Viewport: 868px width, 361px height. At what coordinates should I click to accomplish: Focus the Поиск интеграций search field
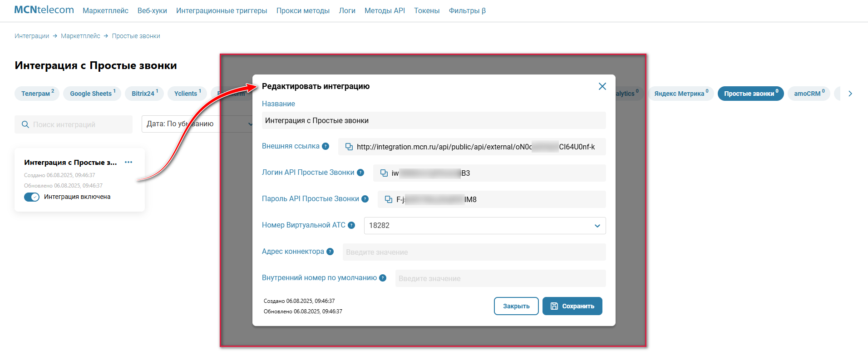[74, 124]
